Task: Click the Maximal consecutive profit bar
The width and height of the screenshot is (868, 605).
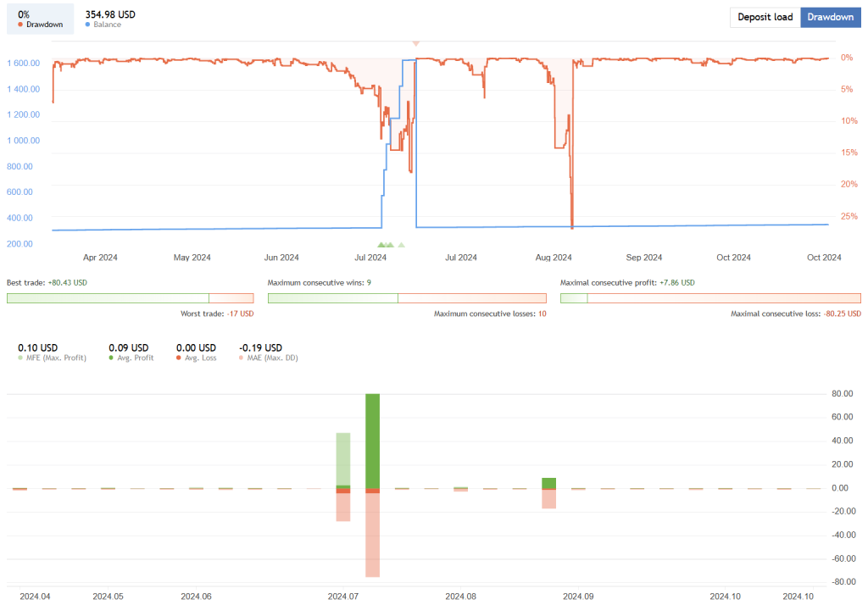Action: (709, 297)
